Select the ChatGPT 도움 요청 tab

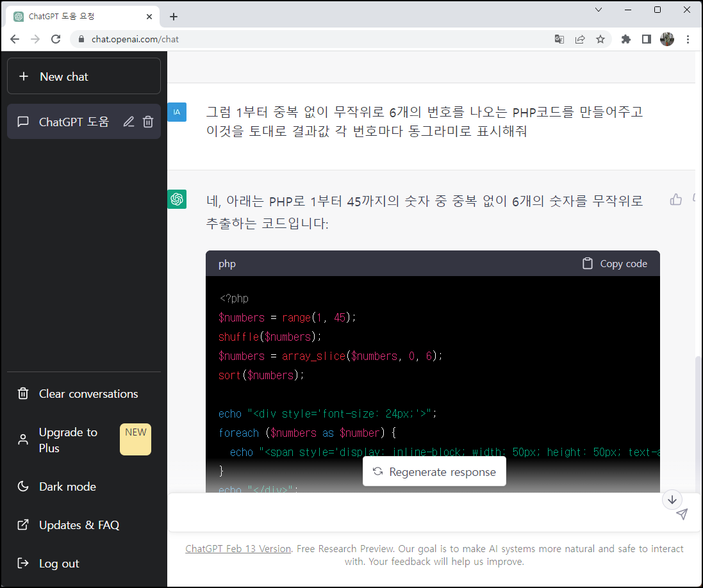83,17
